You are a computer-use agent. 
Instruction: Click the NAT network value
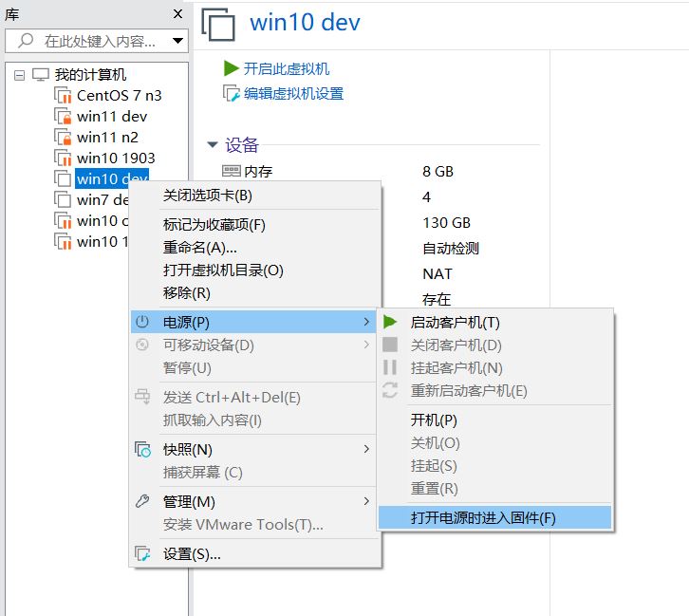tap(438, 273)
